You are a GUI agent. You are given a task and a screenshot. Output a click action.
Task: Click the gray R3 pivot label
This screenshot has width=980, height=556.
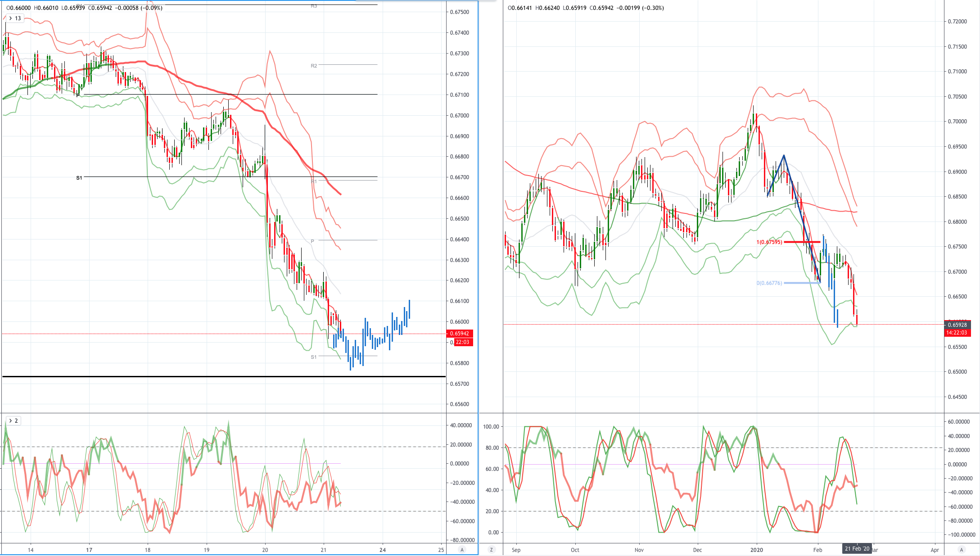click(x=314, y=6)
